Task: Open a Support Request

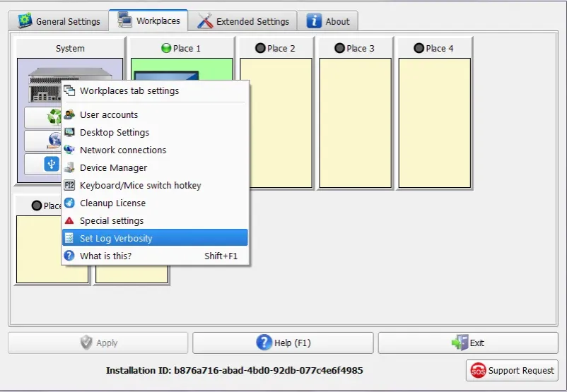Action: click(x=512, y=370)
